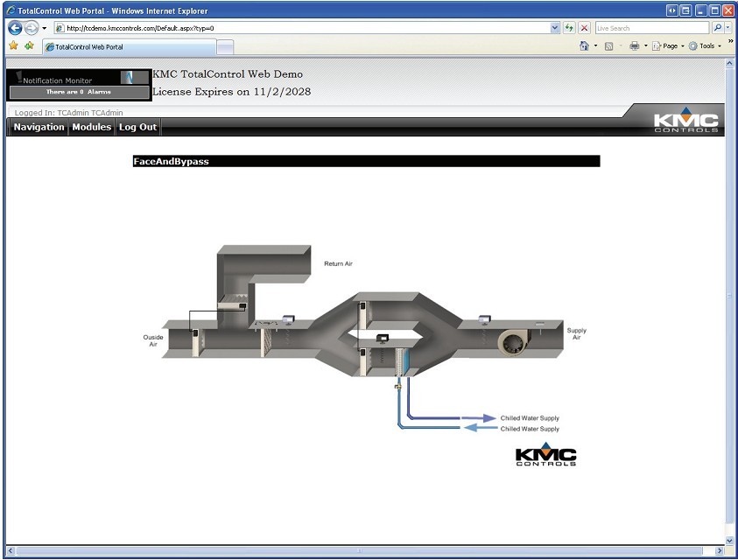Stop loading with the red X icon
This screenshot has height=560, width=738.
click(x=584, y=28)
